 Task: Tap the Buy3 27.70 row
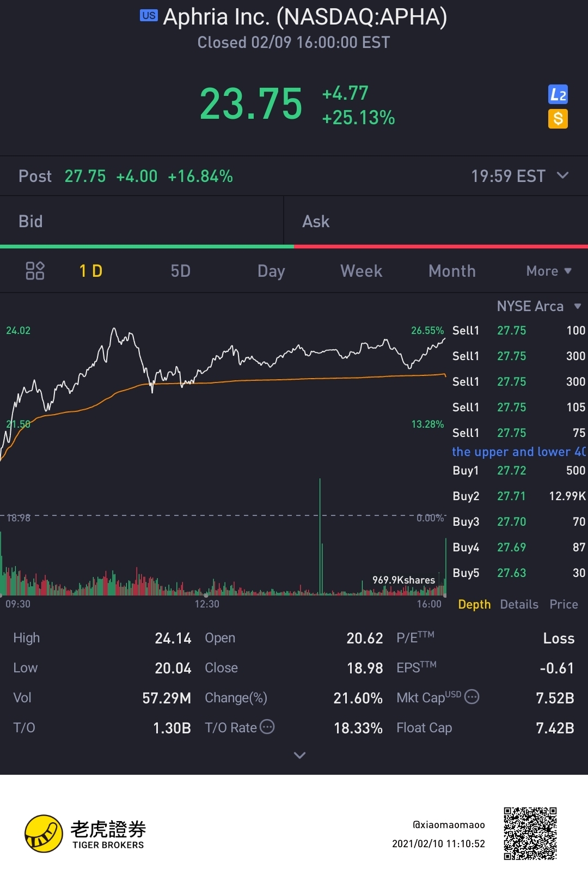click(x=519, y=521)
